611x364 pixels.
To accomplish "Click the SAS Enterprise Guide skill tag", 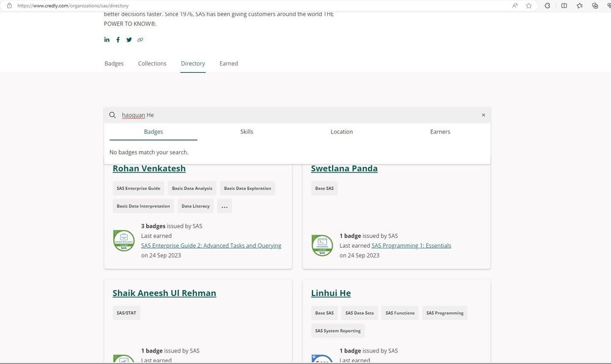I will [138, 188].
